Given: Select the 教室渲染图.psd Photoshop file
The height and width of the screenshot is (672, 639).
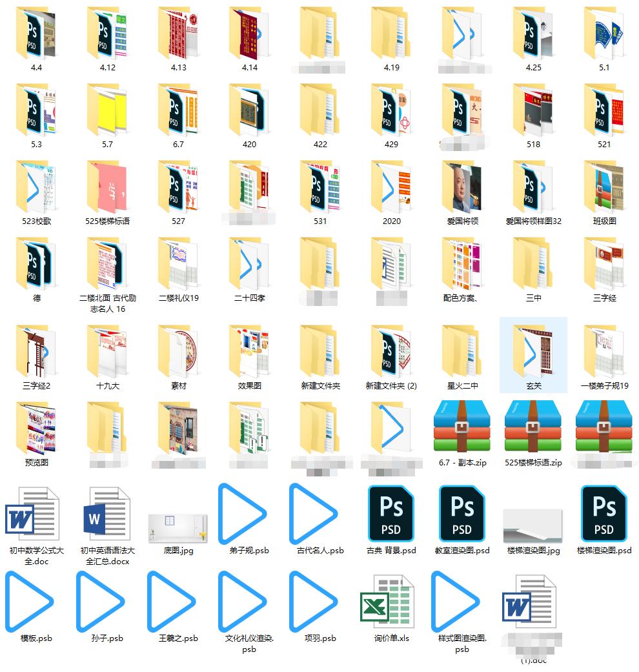Looking at the screenshot, I should click(x=462, y=513).
